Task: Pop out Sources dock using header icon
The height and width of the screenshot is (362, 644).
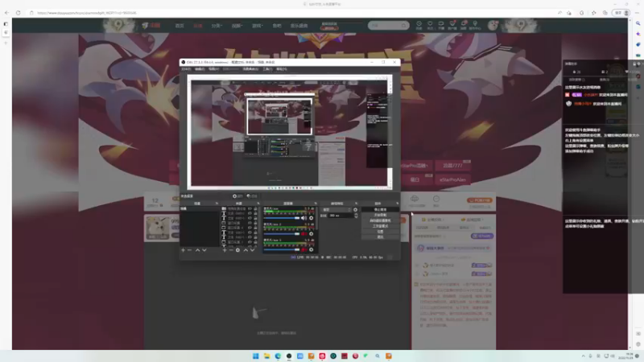Action: click(258, 204)
